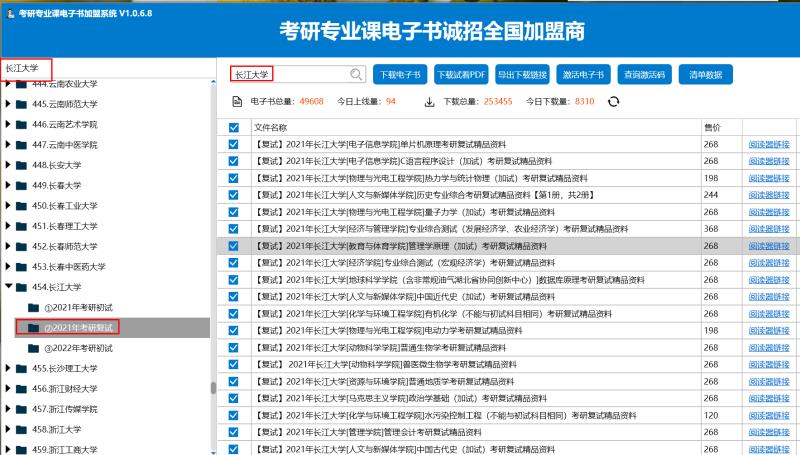This screenshot has width=800, height=455.
Task: Expand the 448.长安大学 node
Action: click(x=8, y=165)
